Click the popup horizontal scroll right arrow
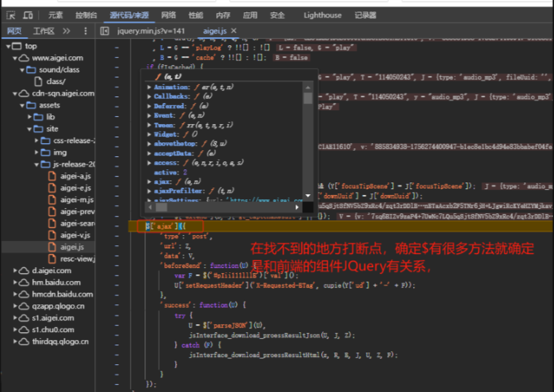Screen dimensions: 554x392 click(x=297, y=207)
